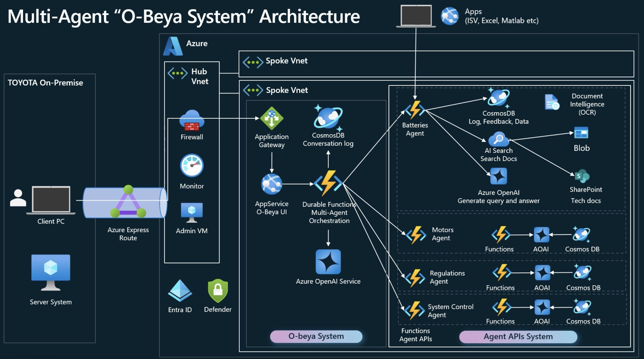Click the Entra ID icon
Image resolution: width=644 pixels, height=359 pixels.
(x=180, y=290)
